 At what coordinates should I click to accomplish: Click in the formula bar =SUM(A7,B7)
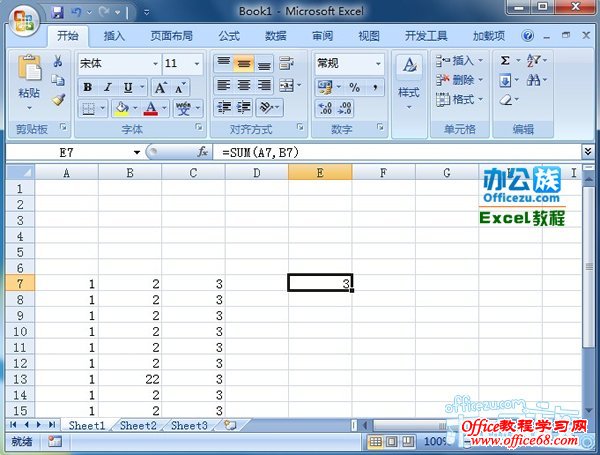tap(397, 153)
